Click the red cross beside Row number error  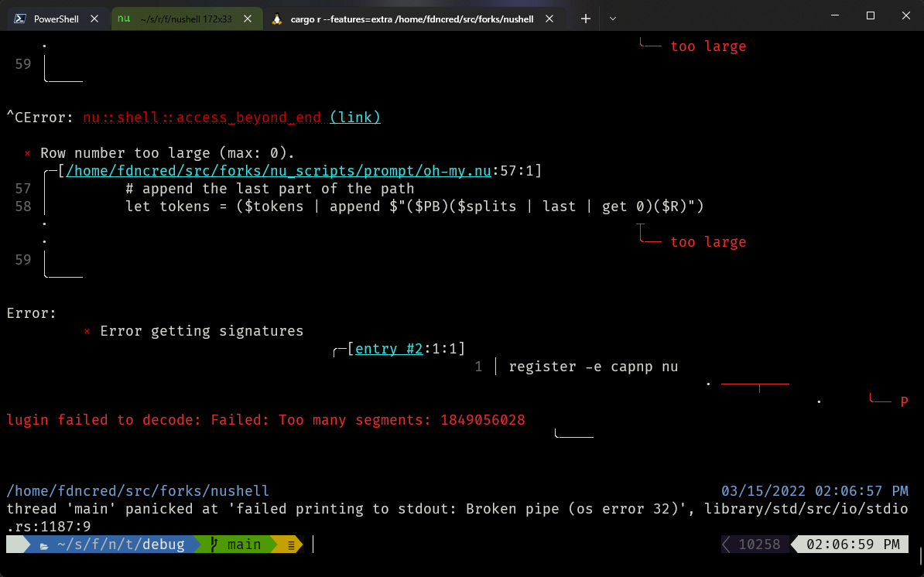[26, 153]
